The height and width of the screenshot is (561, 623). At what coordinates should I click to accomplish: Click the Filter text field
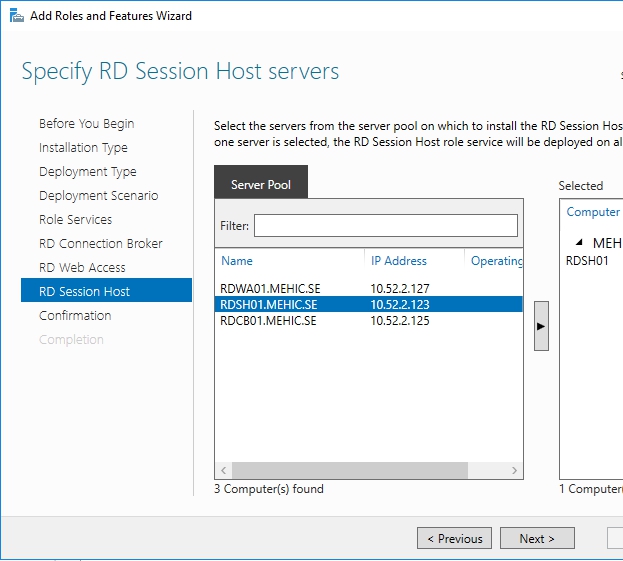[385, 226]
